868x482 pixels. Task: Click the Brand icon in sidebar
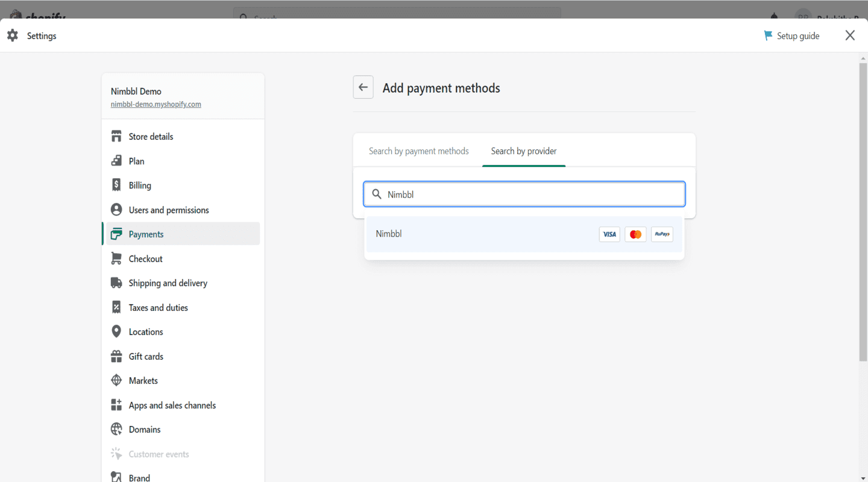pyautogui.click(x=116, y=477)
